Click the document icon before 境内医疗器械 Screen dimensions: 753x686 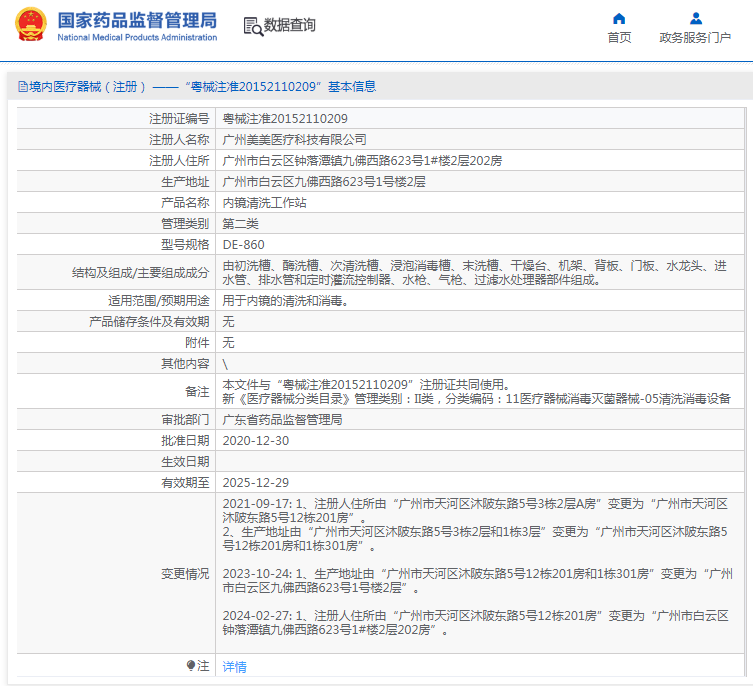tap(23, 86)
